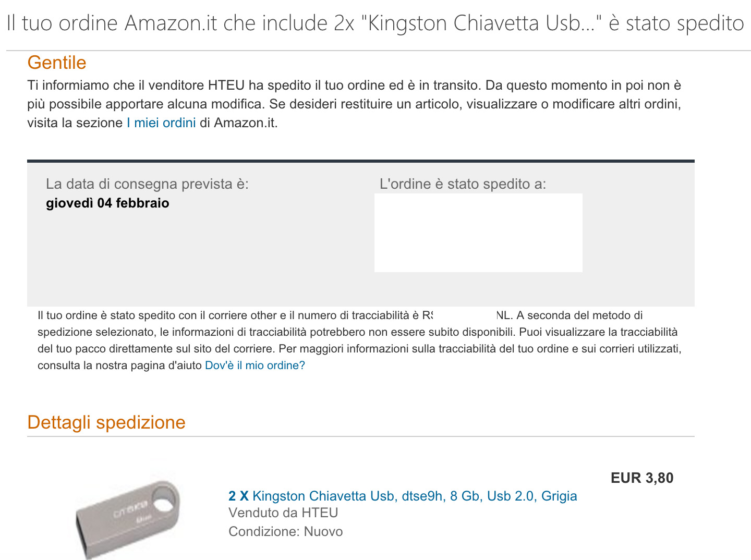Screen dimensions: 751x560
Task: Click the "Dettagli spedizione" section heading
Action: (x=106, y=422)
